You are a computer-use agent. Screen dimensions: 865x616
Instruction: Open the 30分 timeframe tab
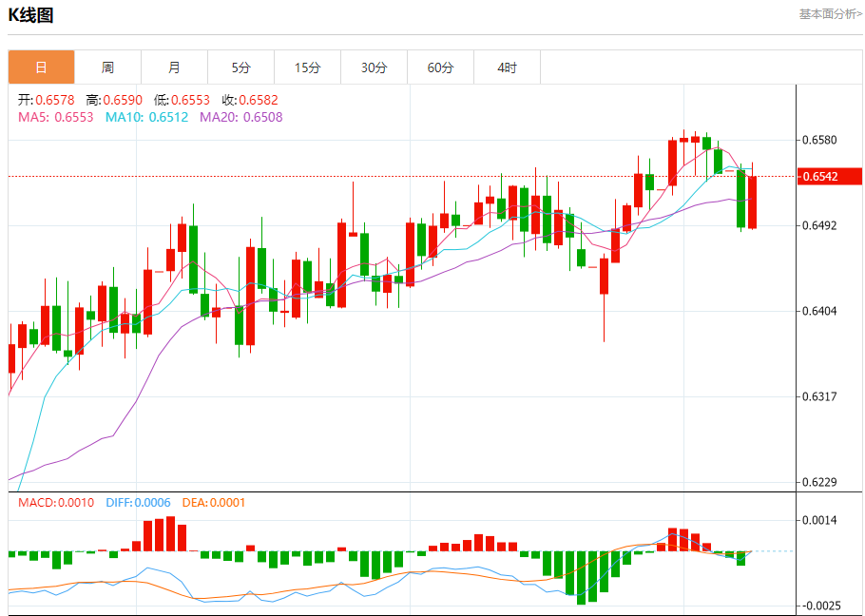click(x=374, y=67)
